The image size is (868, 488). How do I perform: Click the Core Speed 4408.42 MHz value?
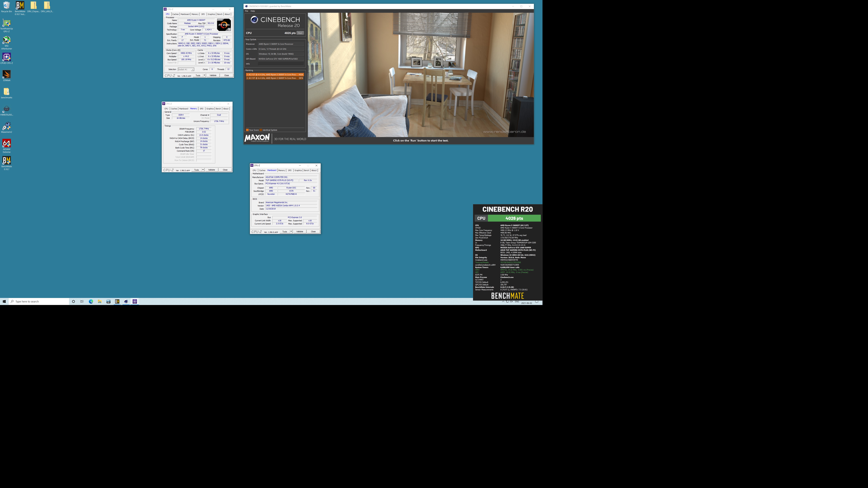click(x=186, y=53)
